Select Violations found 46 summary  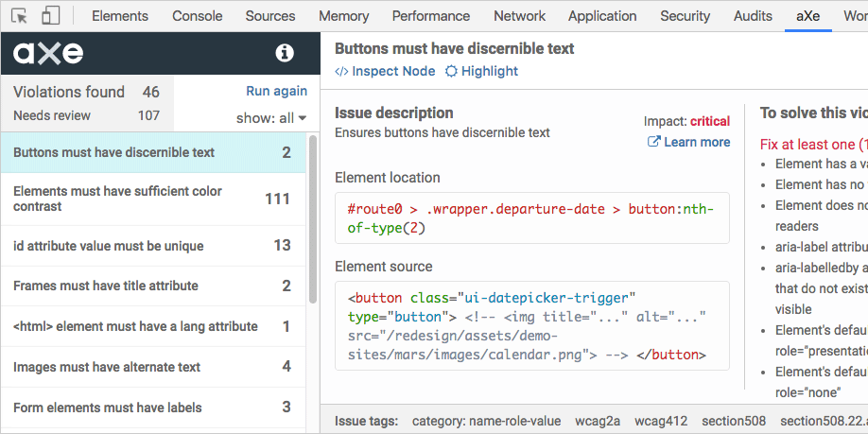(x=86, y=92)
